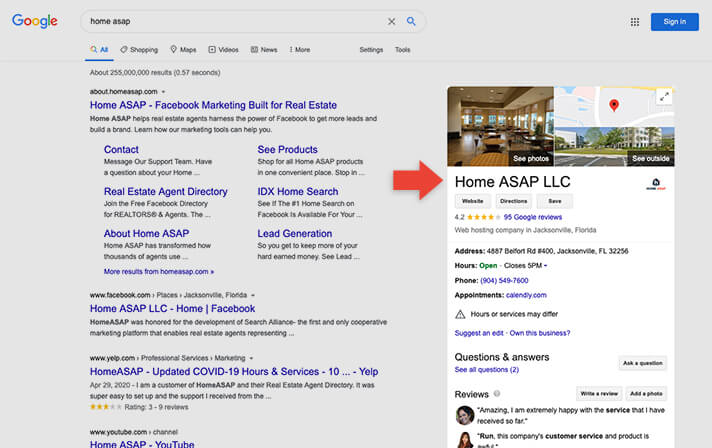
Task: Click the Google logo
Action: (x=35, y=21)
